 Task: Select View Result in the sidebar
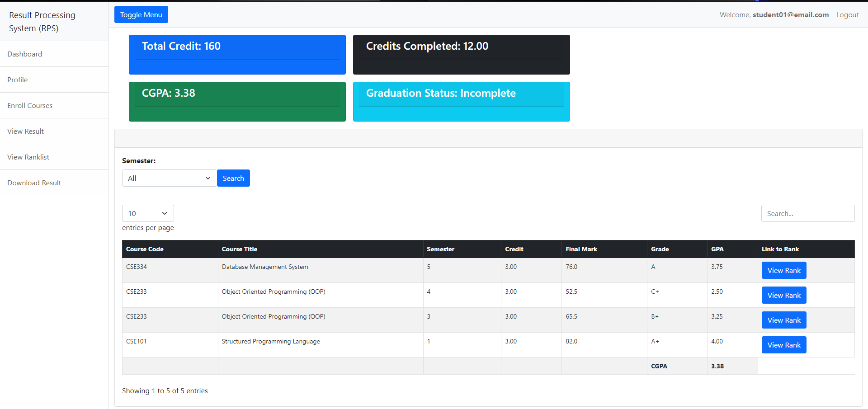[25, 131]
